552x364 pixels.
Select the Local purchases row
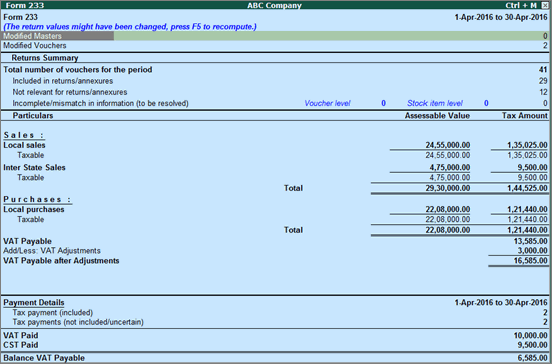pyautogui.click(x=275, y=209)
